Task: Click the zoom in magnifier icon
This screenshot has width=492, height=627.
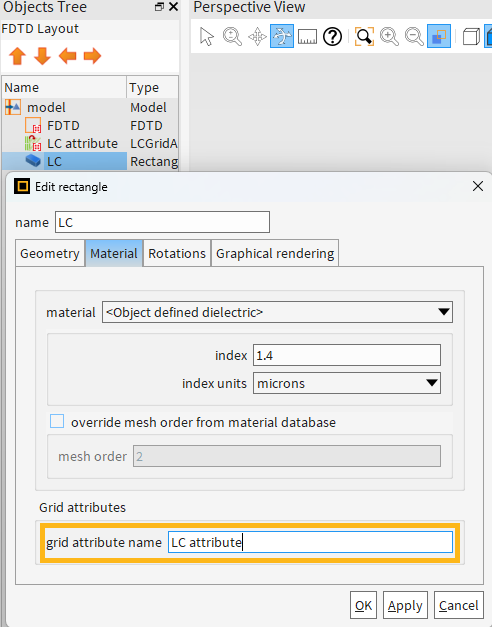Action: [x=389, y=36]
